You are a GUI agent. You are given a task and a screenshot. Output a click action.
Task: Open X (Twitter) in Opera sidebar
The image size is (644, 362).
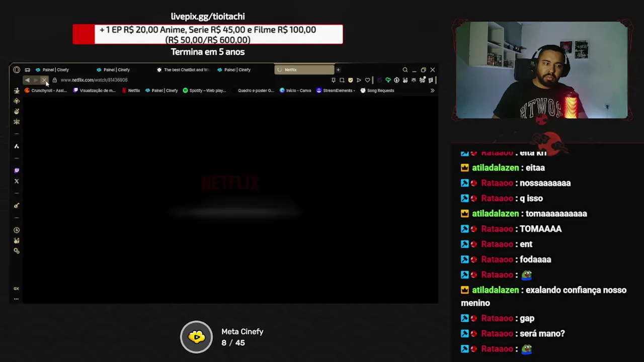(17, 182)
